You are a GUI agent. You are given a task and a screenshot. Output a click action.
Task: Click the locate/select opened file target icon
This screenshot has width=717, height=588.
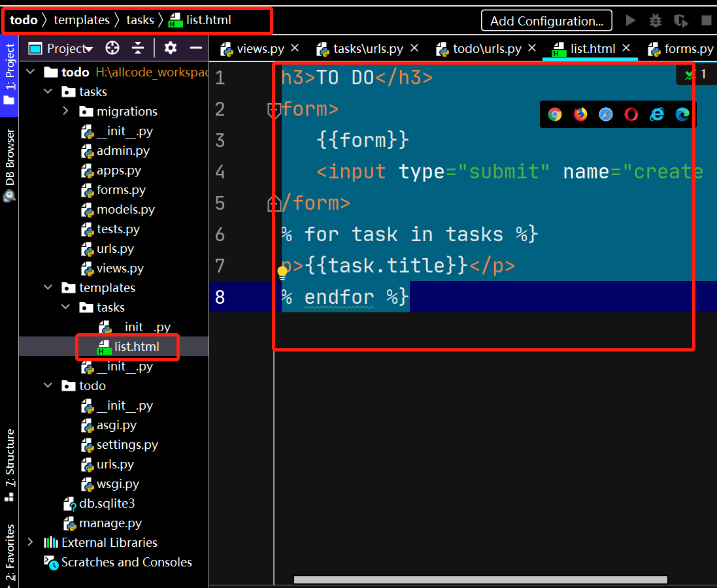pos(112,48)
